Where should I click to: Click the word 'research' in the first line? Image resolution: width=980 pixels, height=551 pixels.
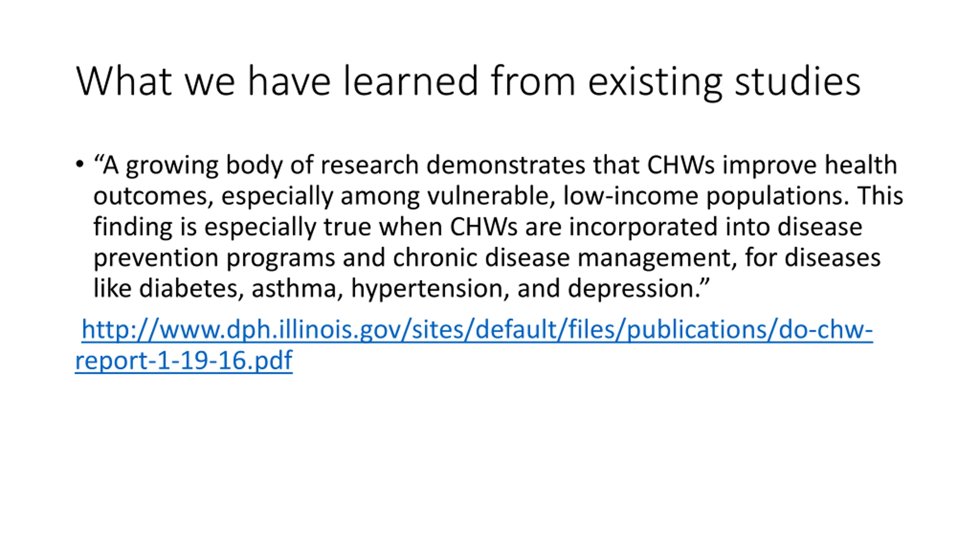coord(369,165)
